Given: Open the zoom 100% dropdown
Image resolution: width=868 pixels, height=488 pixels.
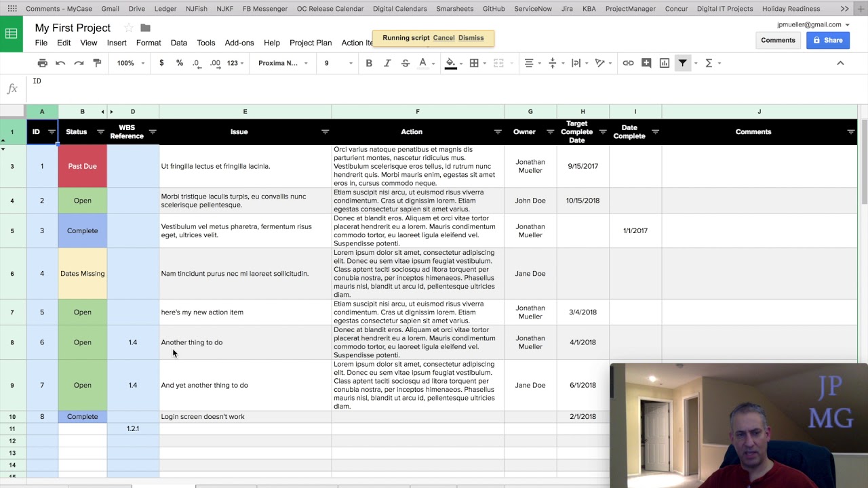Looking at the screenshot, I should pyautogui.click(x=130, y=63).
